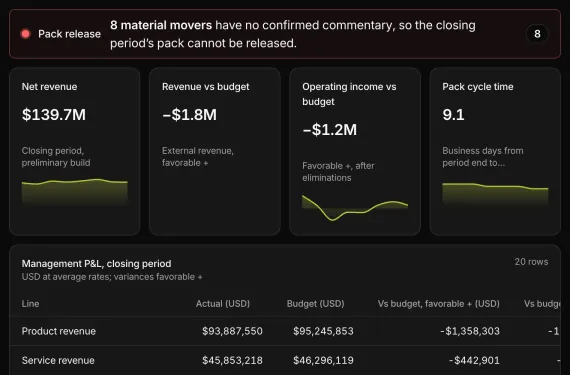Click the '20 rows' count label
This screenshot has height=375, width=570.
click(x=531, y=262)
